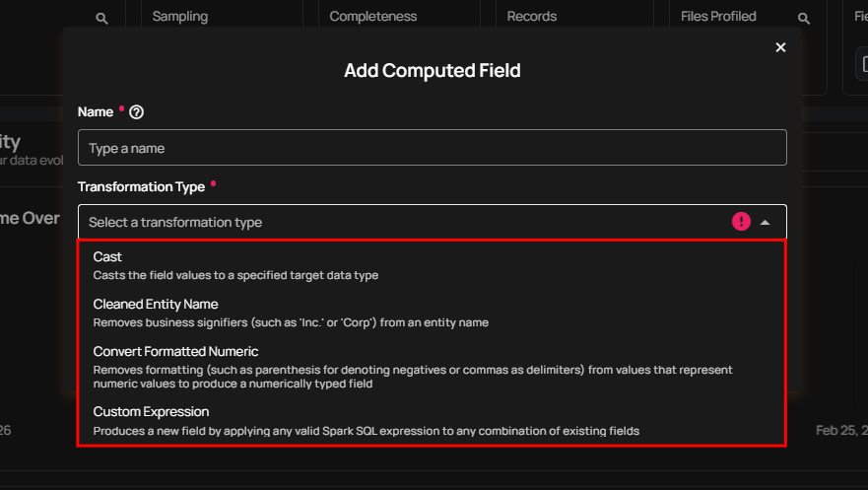
Task: Click the Add Computed Field title
Action: tap(432, 70)
